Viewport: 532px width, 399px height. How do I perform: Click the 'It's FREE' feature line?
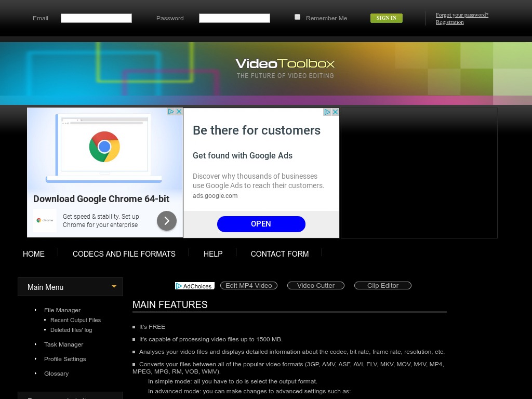[x=152, y=327]
